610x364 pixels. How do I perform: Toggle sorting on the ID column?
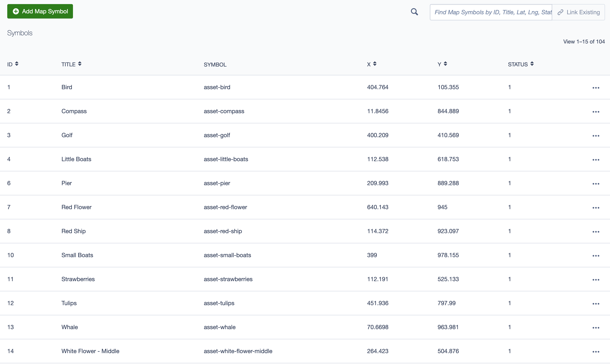(x=17, y=64)
